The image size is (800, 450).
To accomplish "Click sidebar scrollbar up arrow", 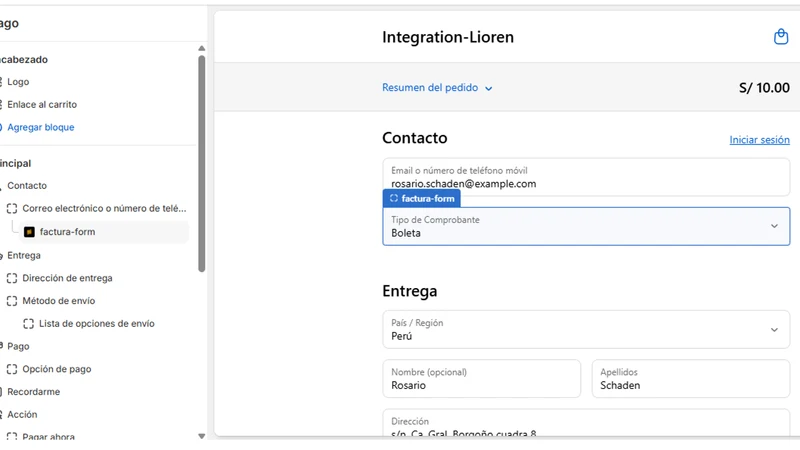I will click(202, 48).
